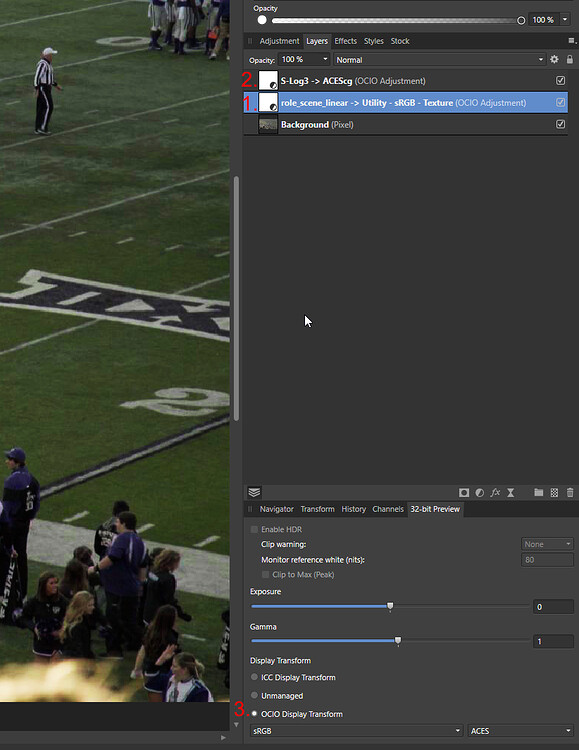Open the Layers panel options menu icon
This screenshot has width=579, height=750.
[572, 41]
